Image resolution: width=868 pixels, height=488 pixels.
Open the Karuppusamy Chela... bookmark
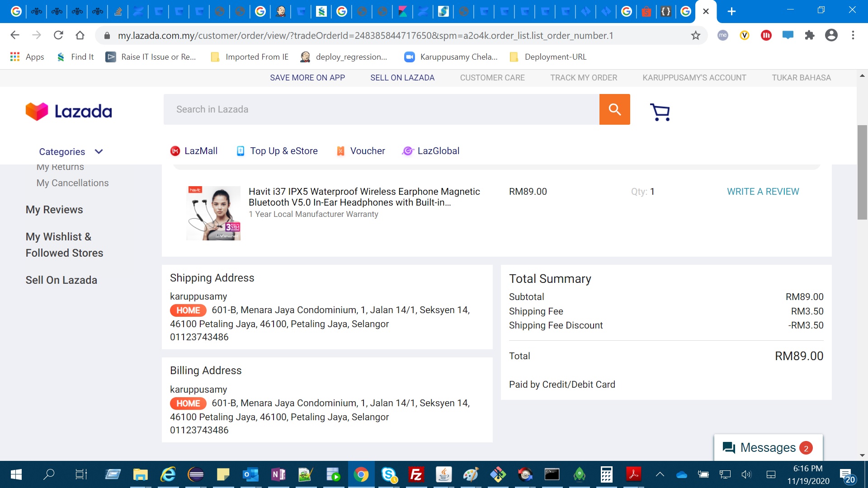[x=451, y=56]
